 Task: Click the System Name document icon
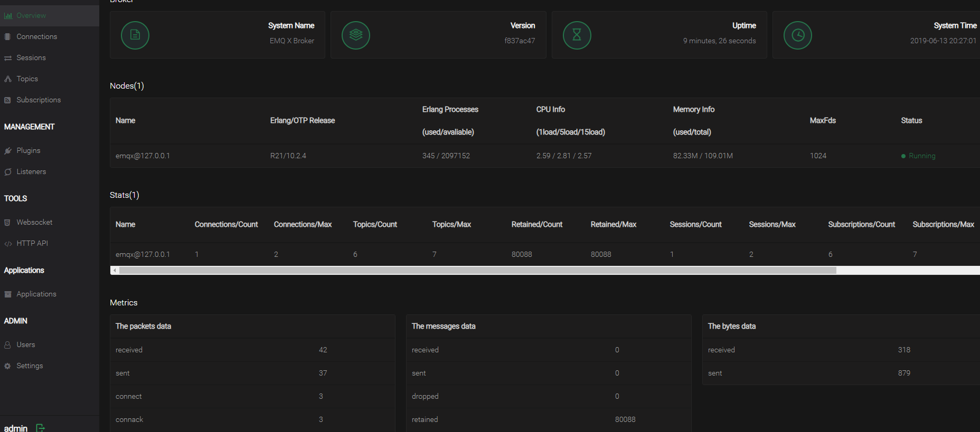pos(135,35)
